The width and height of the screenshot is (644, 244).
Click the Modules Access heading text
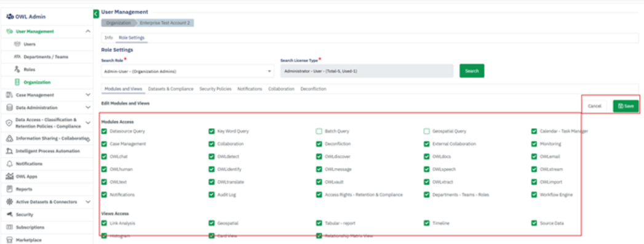(x=117, y=122)
